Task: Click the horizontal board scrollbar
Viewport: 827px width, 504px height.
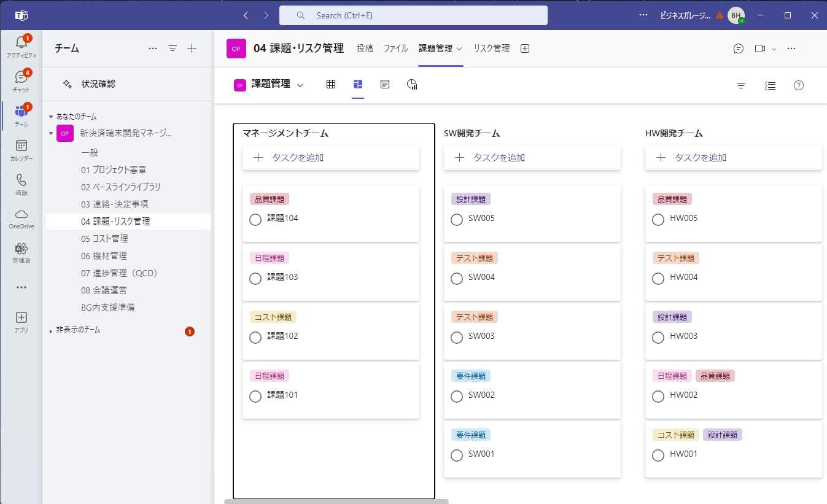Action: [x=336, y=502]
